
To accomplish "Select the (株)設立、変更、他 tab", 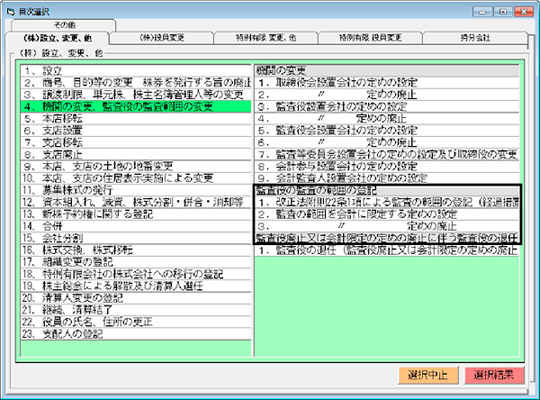I will point(57,38).
